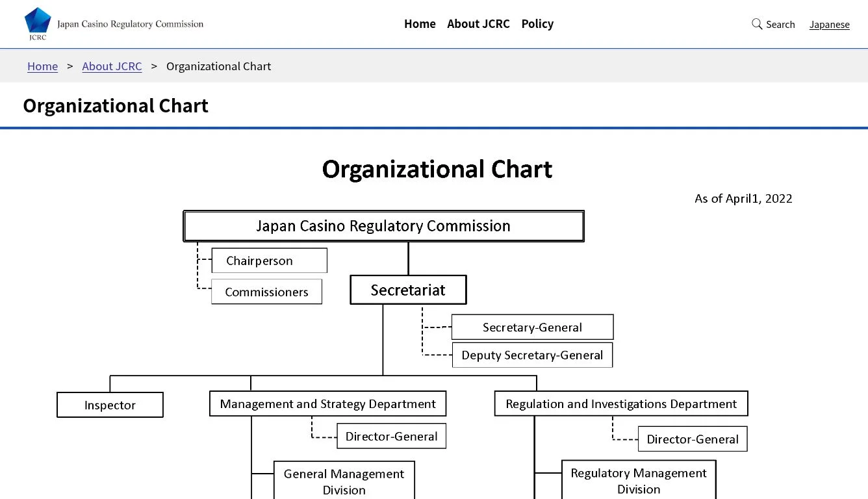Click the Home breadcrumb link
Screen dimensions: 868x499
42,66
